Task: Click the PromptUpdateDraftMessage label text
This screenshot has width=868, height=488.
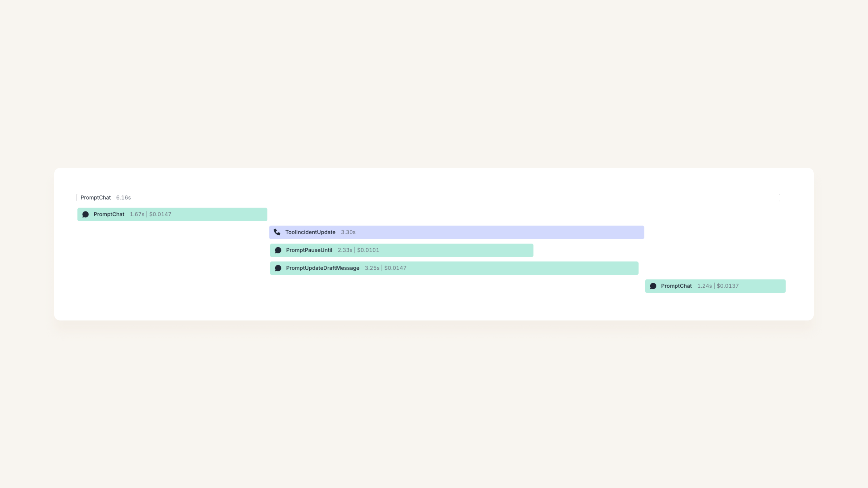Action: point(323,268)
